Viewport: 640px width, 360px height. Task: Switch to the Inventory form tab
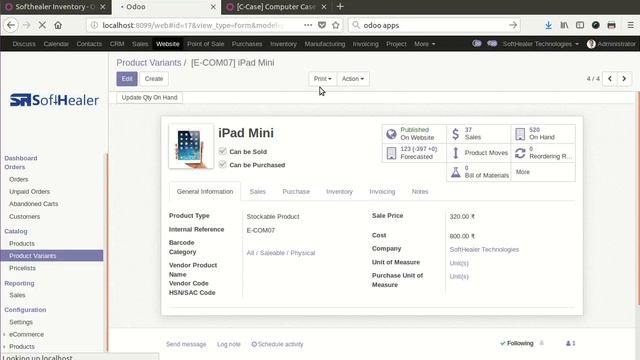coord(339,191)
